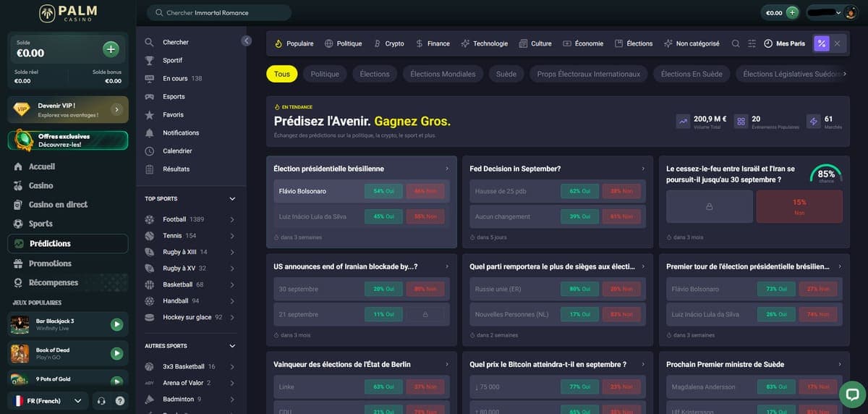The width and height of the screenshot is (868, 414).
Task: Open Résultats item
Action: click(176, 169)
